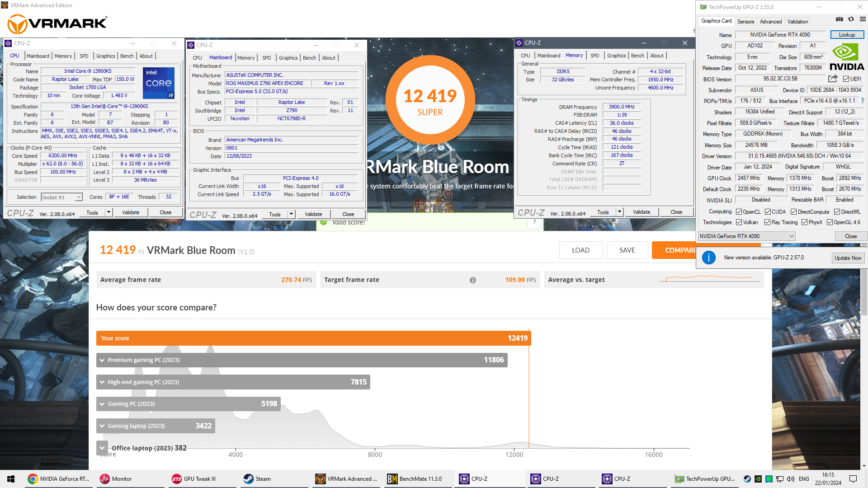
Task: Click the Steam tray icon
Action: (x=747, y=479)
